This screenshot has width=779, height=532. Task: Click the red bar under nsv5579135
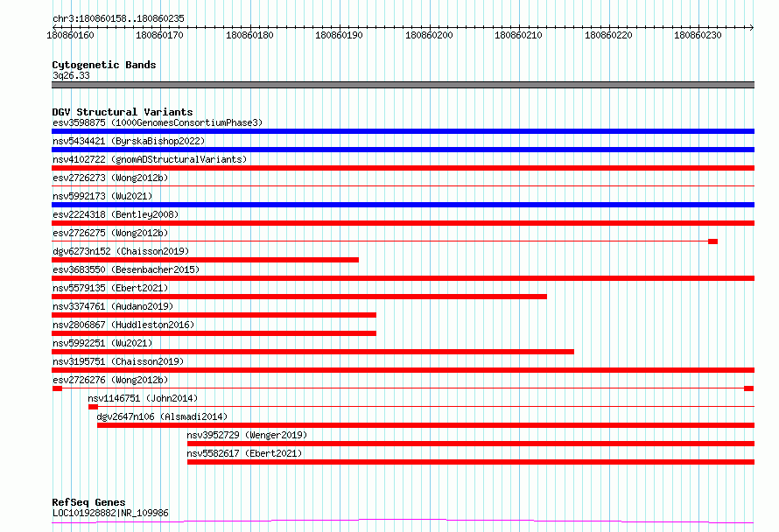(x=299, y=297)
